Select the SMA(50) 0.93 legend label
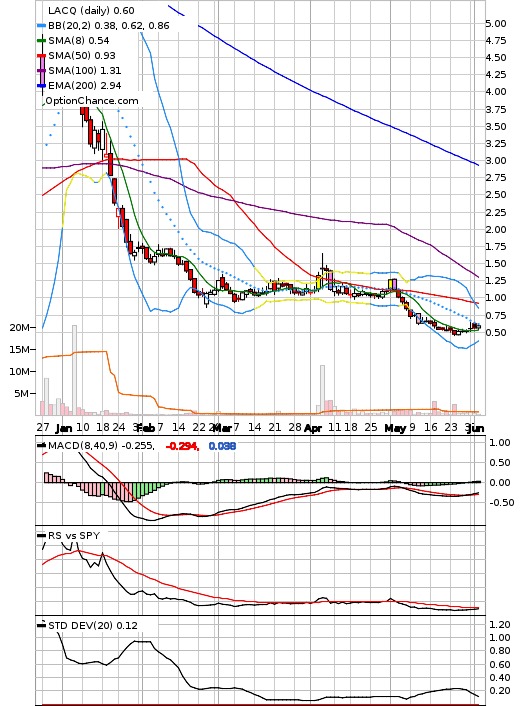The width and height of the screenshot is (526, 706). tap(82, 55)
